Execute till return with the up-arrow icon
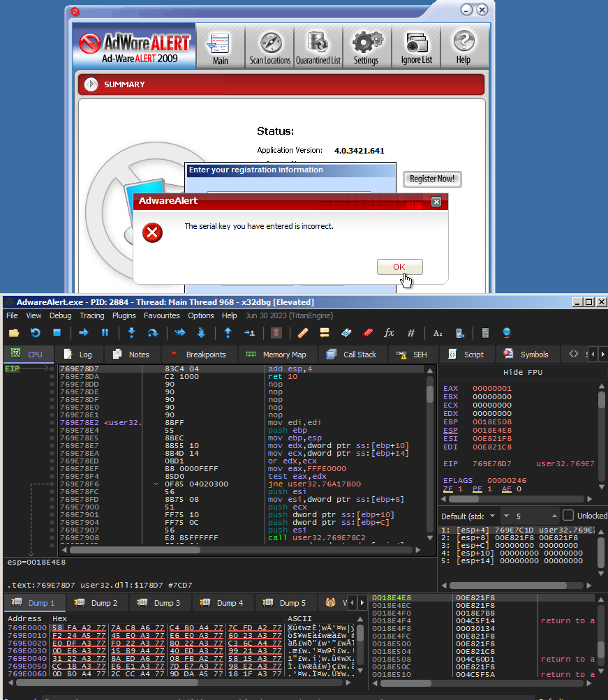 coord(228,333)
